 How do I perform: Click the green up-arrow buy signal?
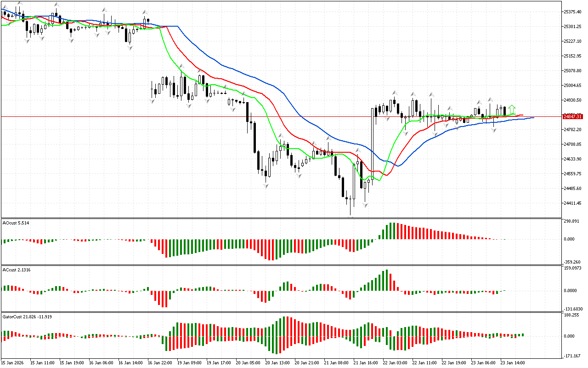coord(512,109)
